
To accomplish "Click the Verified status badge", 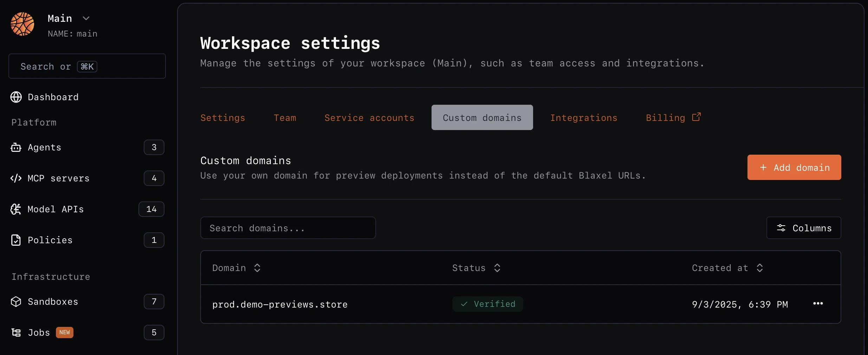I will 487,304.
